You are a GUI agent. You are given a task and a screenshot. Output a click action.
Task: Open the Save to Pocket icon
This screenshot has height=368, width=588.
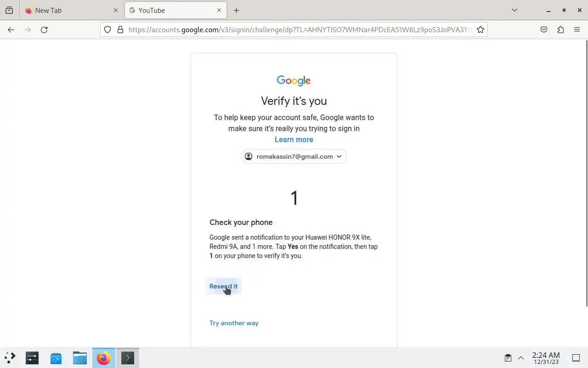pos(544,29)
